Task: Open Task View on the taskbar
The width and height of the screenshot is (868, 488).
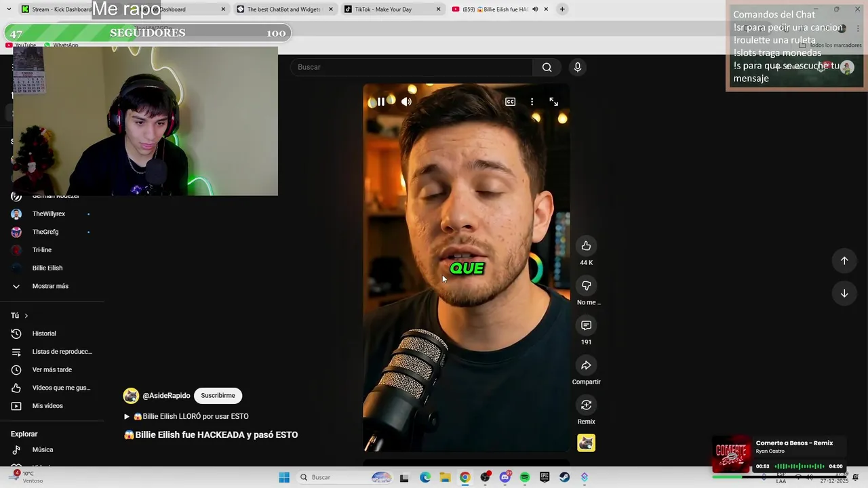Action: (404, 478)
